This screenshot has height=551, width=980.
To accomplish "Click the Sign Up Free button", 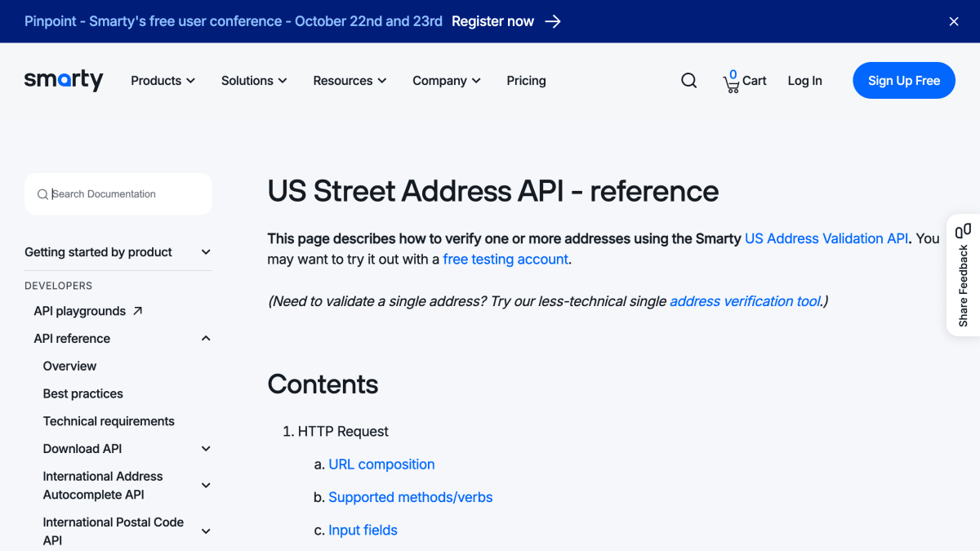I will [904, 81].
